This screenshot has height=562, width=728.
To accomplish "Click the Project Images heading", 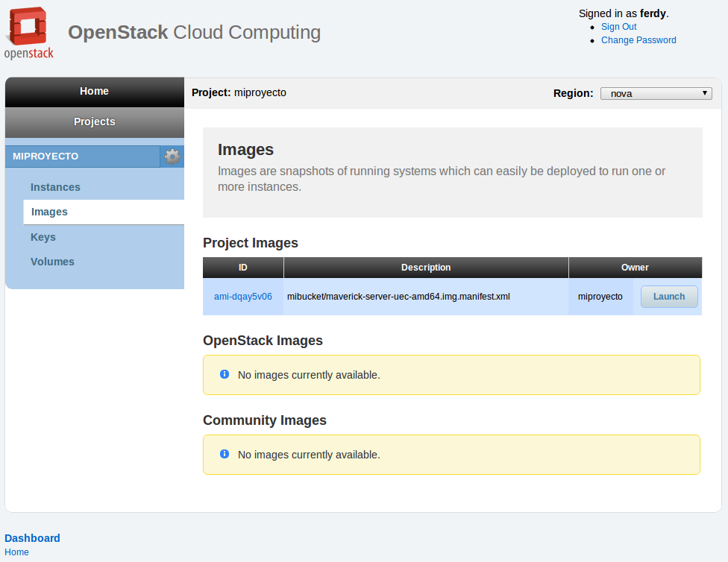I will pyautogui.click(x=251, y=243).
